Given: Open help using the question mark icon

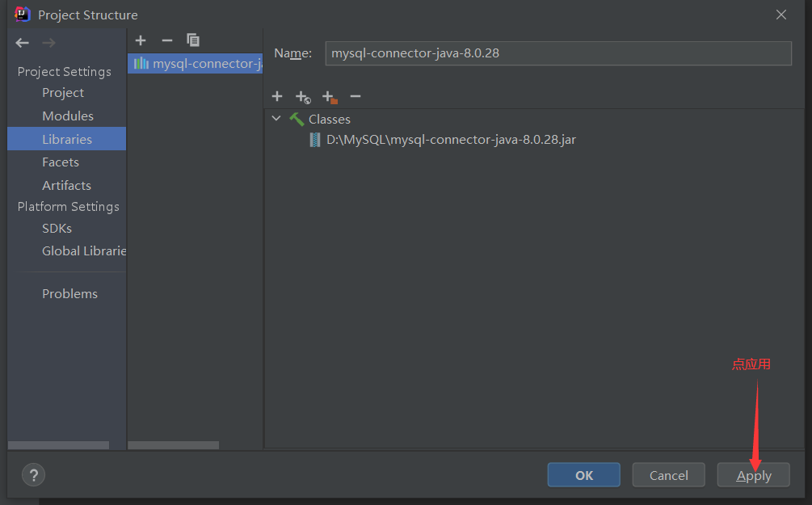Looking at the screenshot, I should pyautogui.click(x=33, y=475).
